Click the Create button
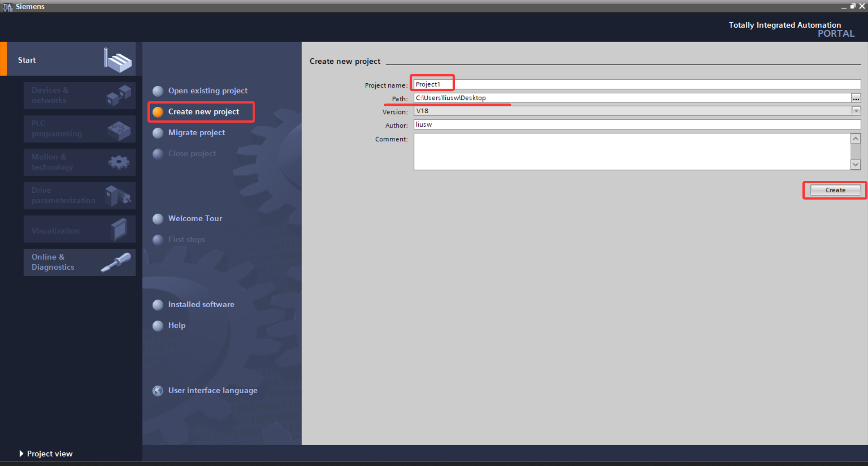Viewport: 868px width, 466px height. coord(835,190)
